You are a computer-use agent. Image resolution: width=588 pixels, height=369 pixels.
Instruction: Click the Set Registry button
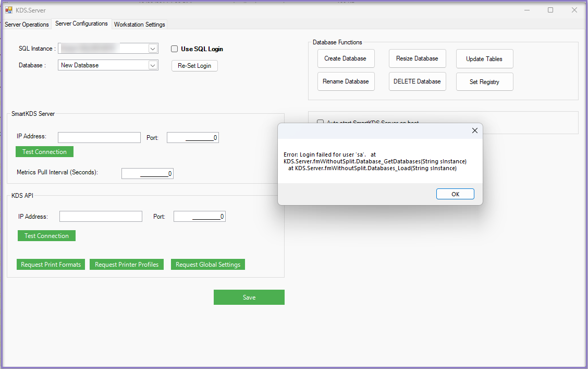484,82
